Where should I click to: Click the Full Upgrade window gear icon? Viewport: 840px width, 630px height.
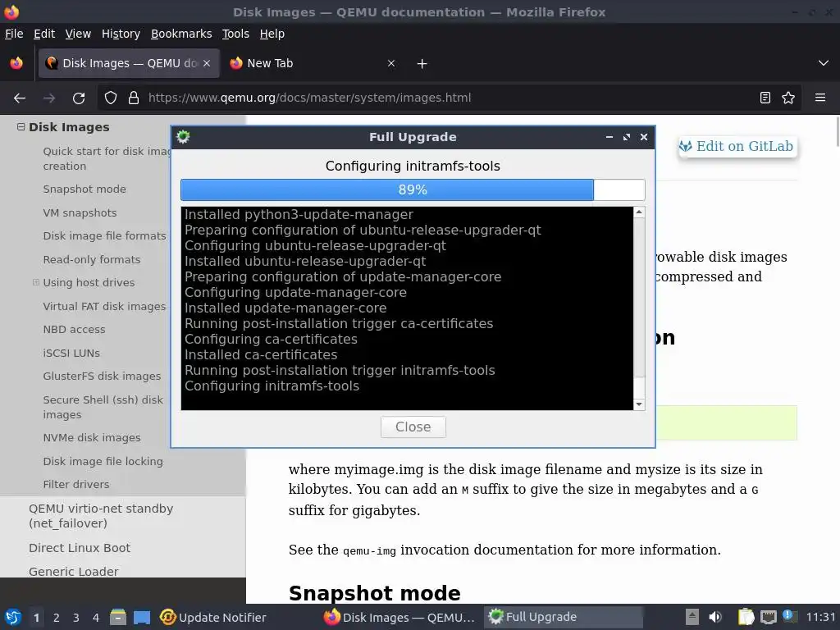coord(183,137)
